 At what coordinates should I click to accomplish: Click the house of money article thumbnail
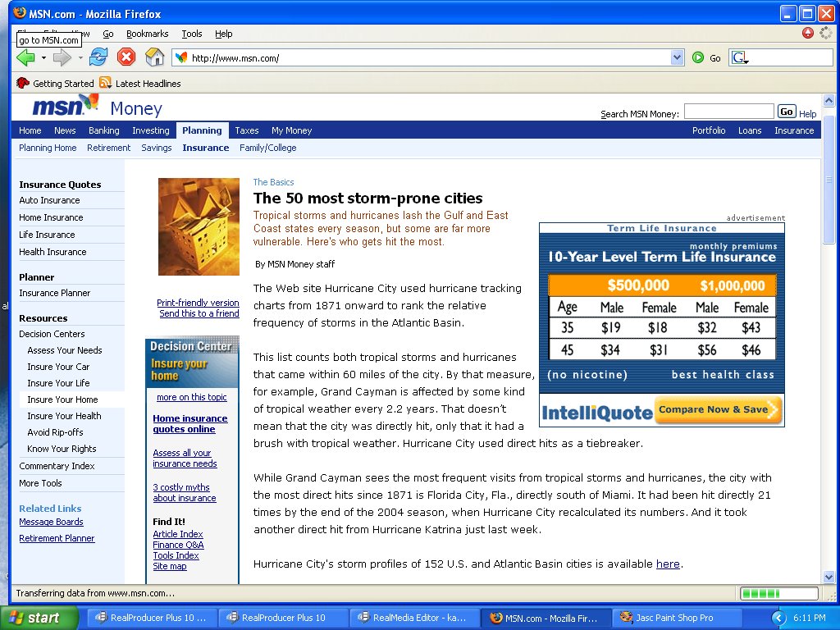pos(199,226)
